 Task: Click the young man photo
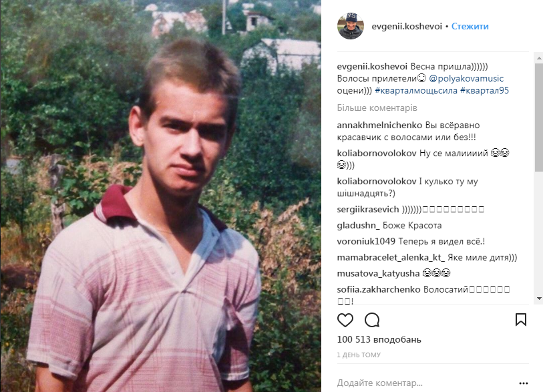pos(161,196)
